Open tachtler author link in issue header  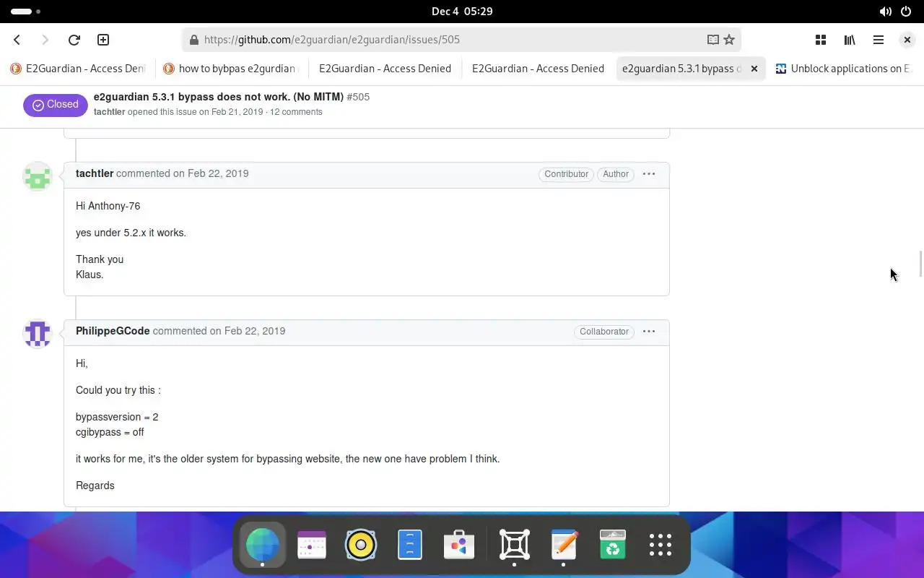pyautogui.click(x=109, y=112)
